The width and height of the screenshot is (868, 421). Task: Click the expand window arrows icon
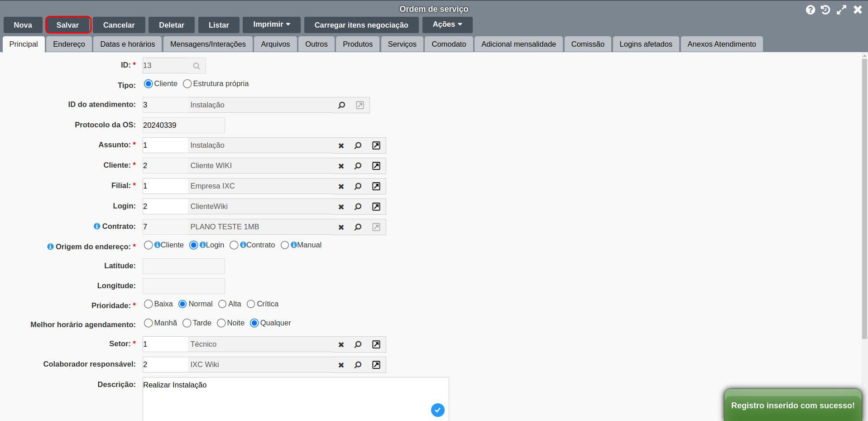[841, 10]
